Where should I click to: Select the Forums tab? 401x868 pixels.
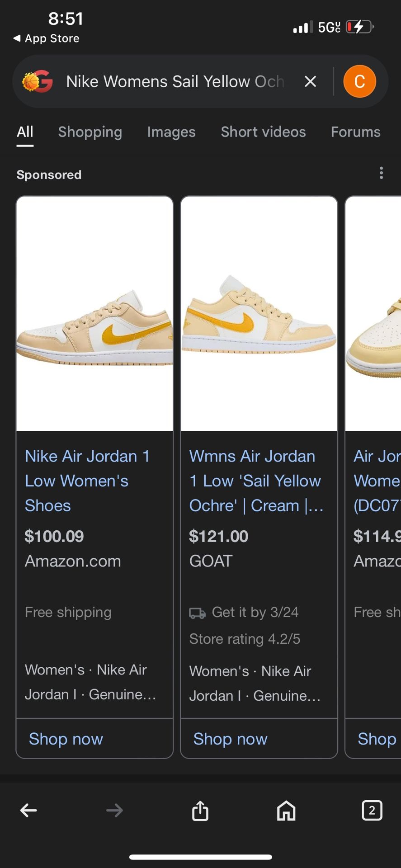tap(355, 132)
